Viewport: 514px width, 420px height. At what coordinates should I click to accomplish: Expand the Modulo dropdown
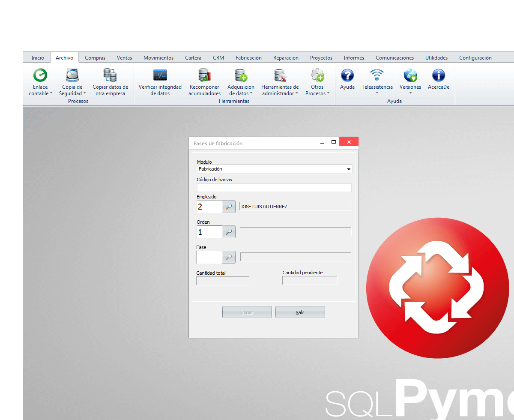click(349, 169)
